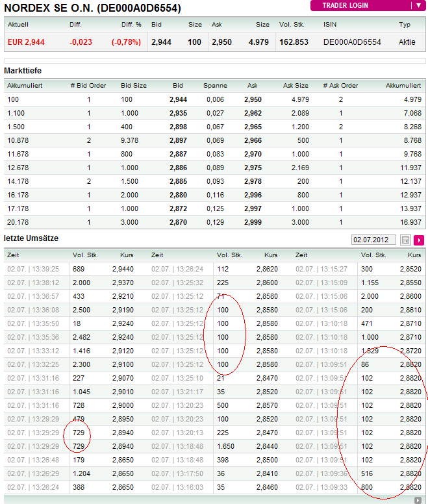Screen dimensions: 428x504
Task: Click trade price 2,8550
Action: coord(410,283)
